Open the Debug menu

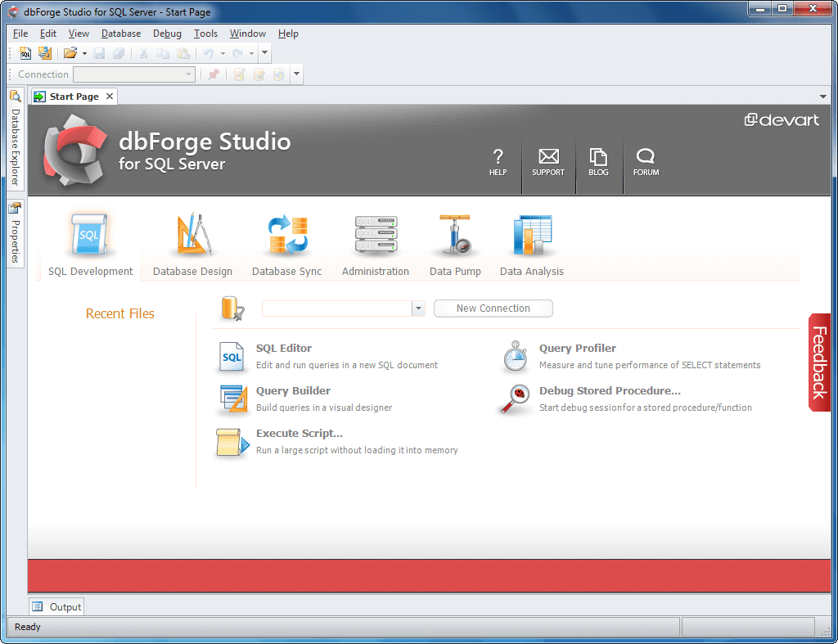pos(167,33)
